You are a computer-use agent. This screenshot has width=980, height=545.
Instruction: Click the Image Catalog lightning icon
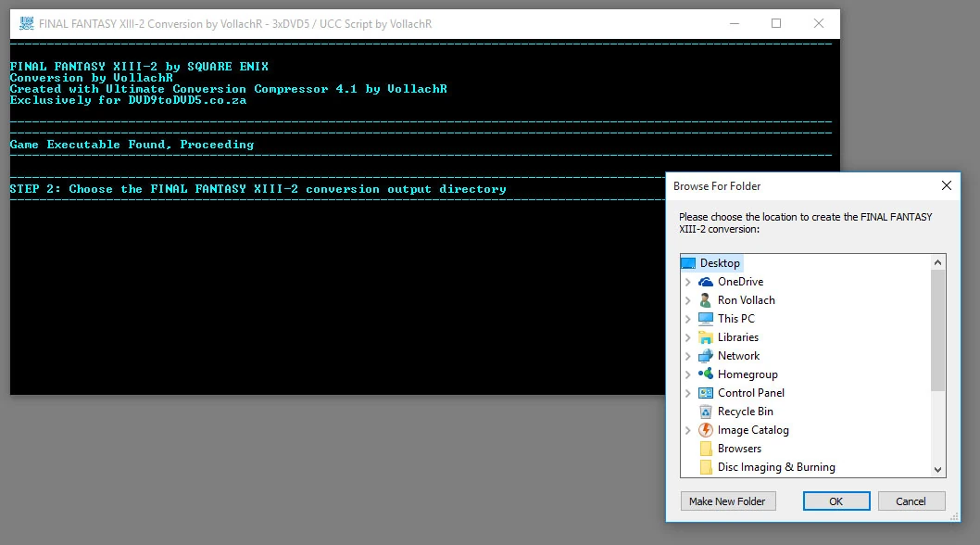[706, 430]
